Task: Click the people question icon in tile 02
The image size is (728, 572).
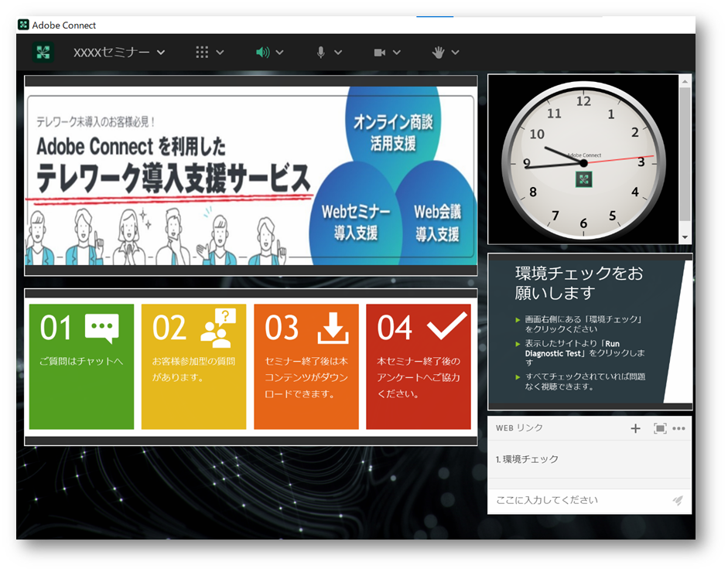Action: 217,328
